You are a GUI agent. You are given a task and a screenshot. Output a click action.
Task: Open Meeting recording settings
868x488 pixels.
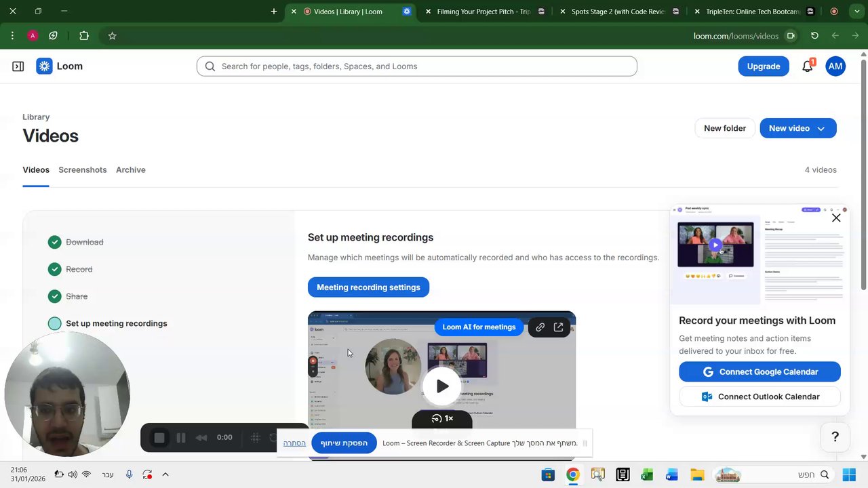[x=368, y=287]
